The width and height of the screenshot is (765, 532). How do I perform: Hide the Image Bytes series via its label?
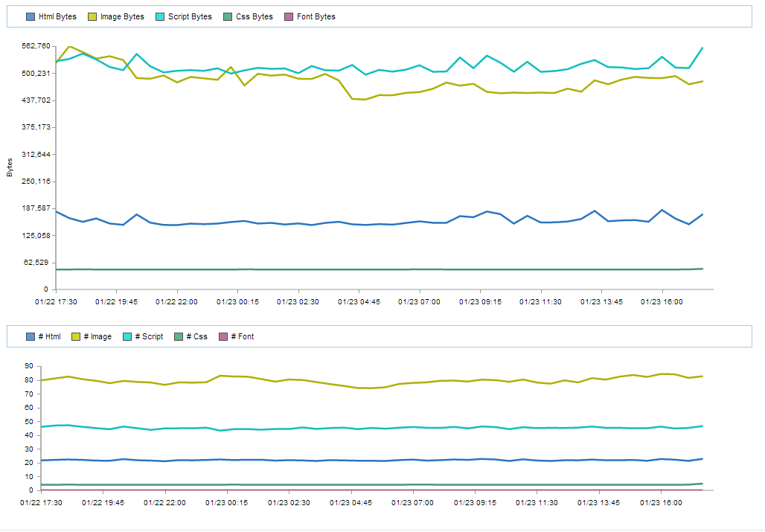121,16
